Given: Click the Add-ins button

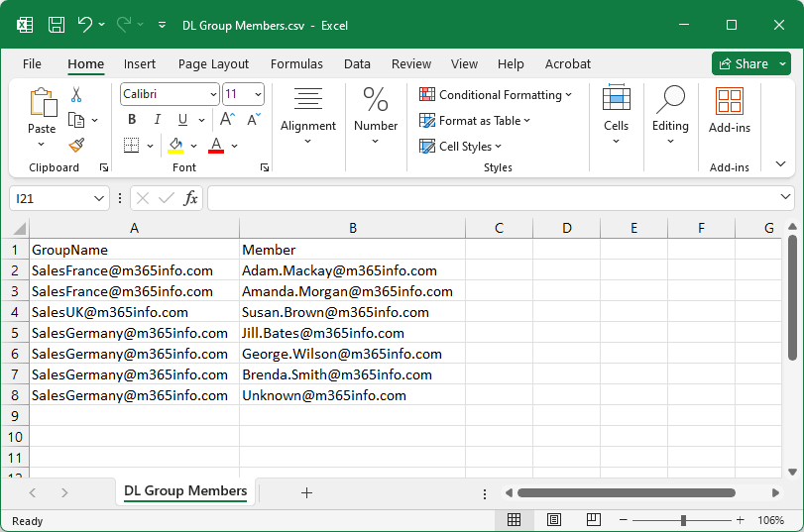Looking at the screenshot, I should point(729,111).
